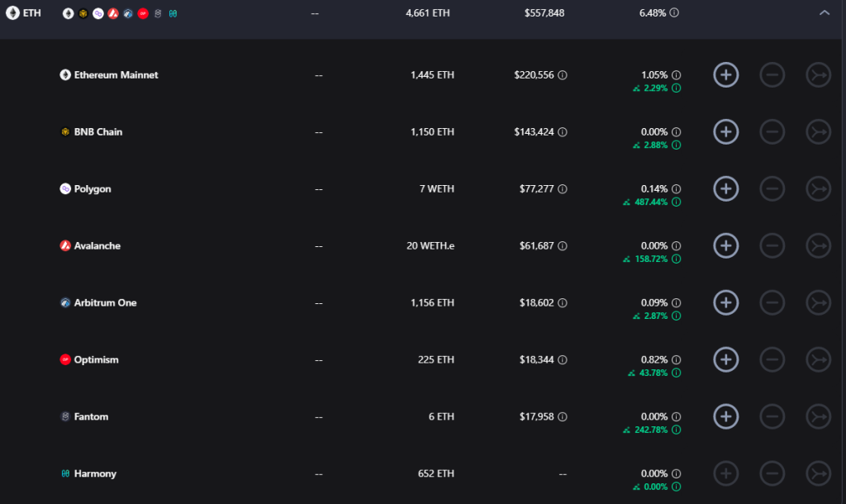Open info icon next to 0.82% Optimism rate

pyautogui.click(x=676, y=359)
